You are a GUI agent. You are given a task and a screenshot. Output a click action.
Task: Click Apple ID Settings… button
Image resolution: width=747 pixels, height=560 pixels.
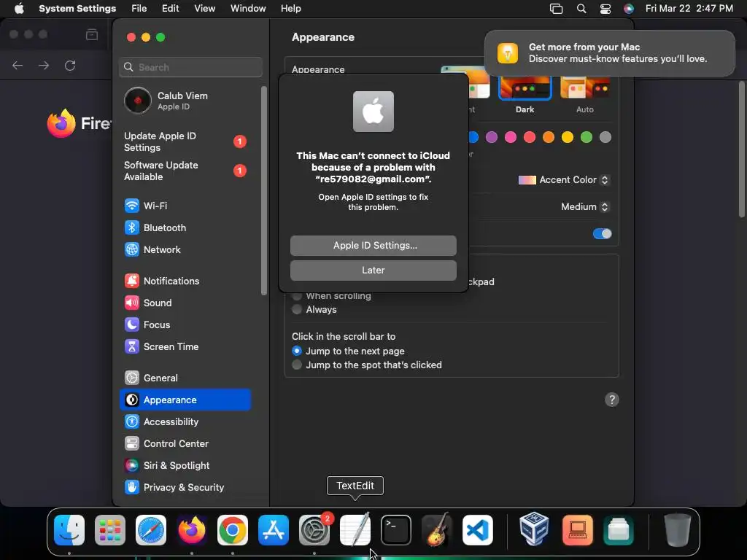pyautogui.click(x=373, y=245)
